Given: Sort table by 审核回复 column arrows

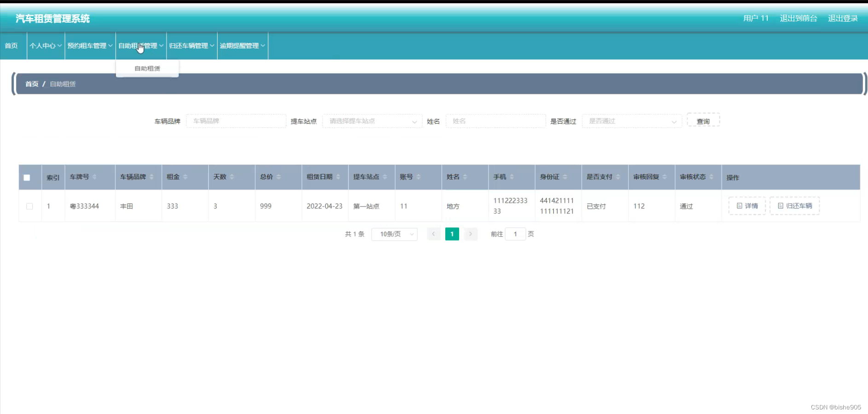Looking at the screenshot, I should point(665,177).
